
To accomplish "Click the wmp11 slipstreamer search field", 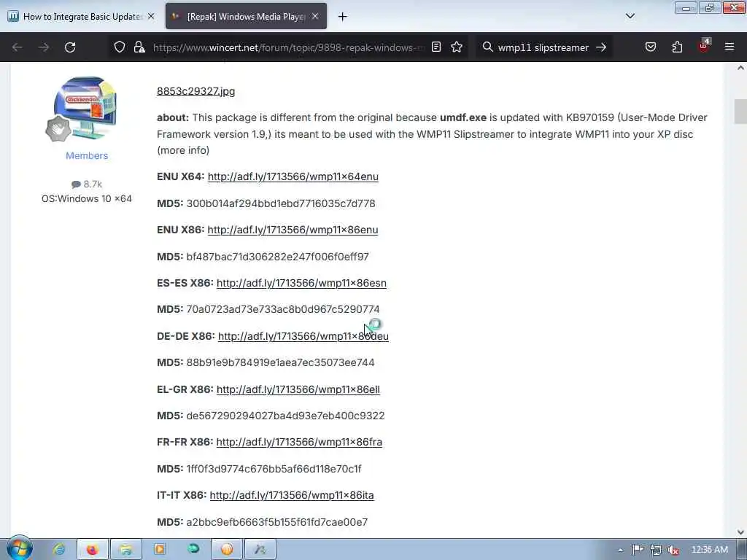I will click(x=543, y=47).
